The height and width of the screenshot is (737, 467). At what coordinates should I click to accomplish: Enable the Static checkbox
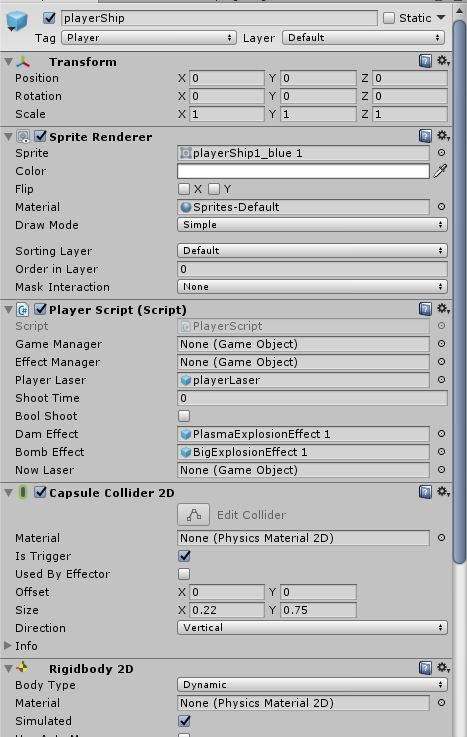tap(389, 18)
